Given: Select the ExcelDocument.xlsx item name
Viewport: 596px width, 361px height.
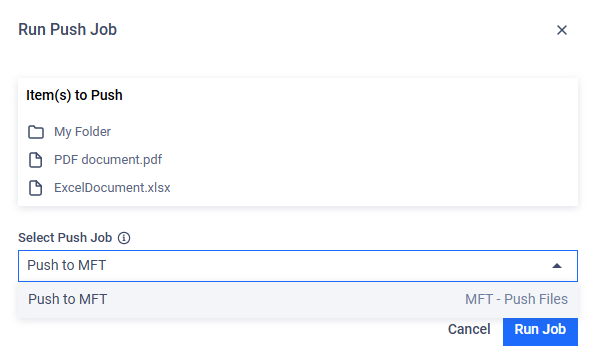Looking at the screenshot, I should point(112,188).
